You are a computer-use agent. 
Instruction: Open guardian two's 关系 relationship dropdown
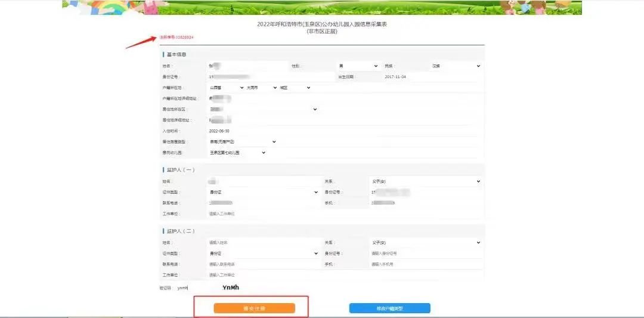coord(425,243)
